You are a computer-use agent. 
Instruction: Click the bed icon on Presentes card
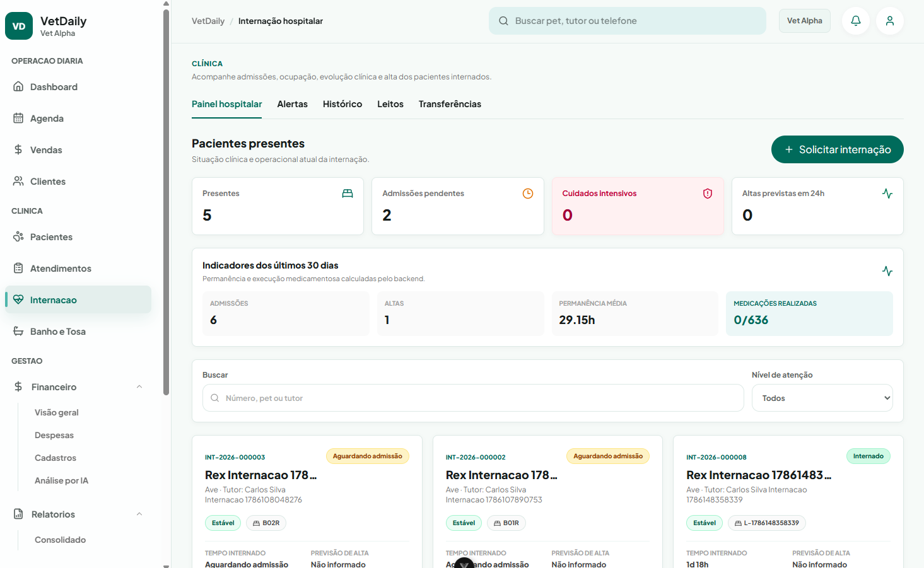click(x=348, y=194)
